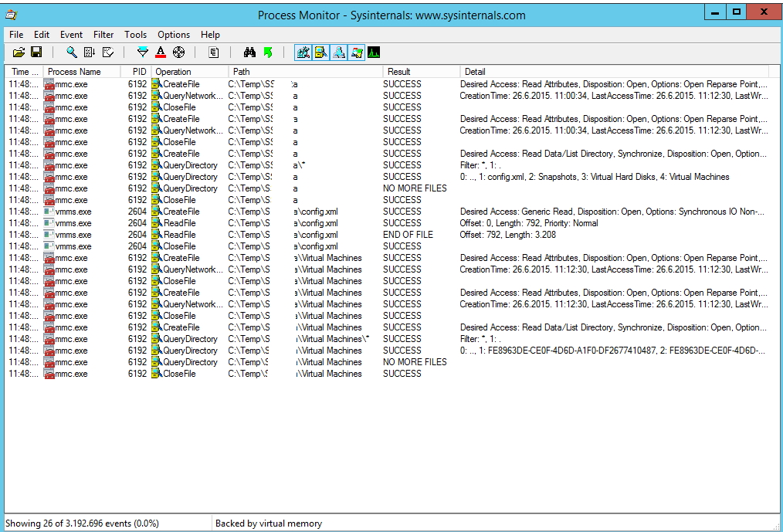
Task: Open the Filter menu
Action: 103,35
